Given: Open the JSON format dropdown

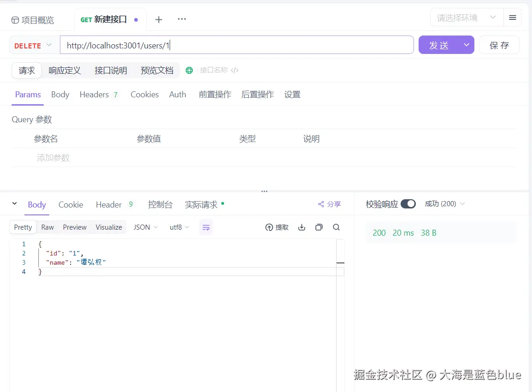Looking at the screenshot, I should tap(146, 227).
